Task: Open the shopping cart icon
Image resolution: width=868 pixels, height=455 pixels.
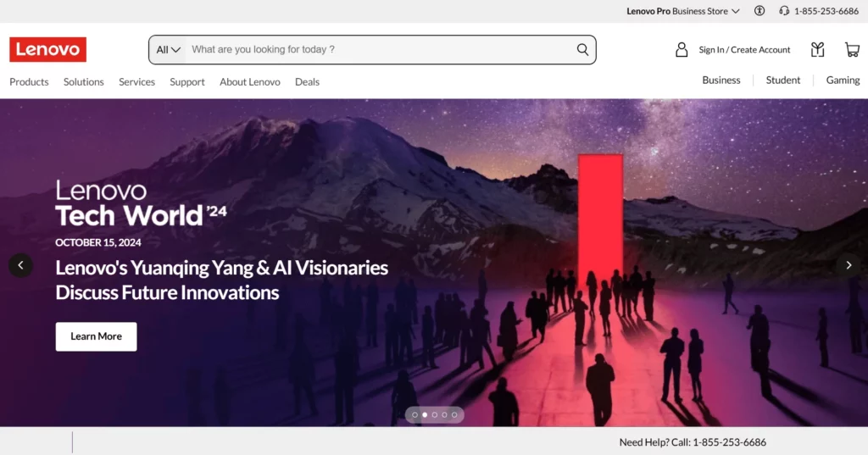Action: point(852,50)
